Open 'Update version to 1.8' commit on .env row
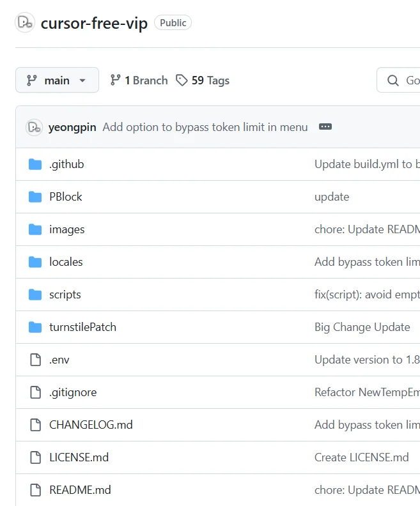 367,360
